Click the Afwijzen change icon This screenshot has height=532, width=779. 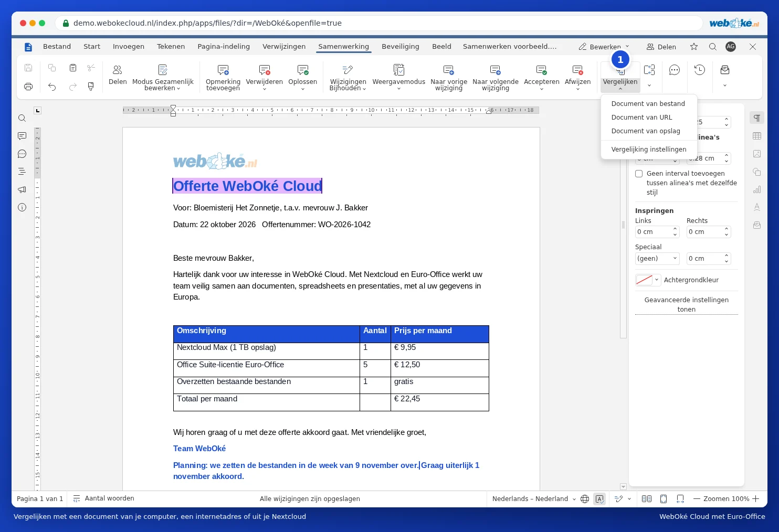coord(578,70)
